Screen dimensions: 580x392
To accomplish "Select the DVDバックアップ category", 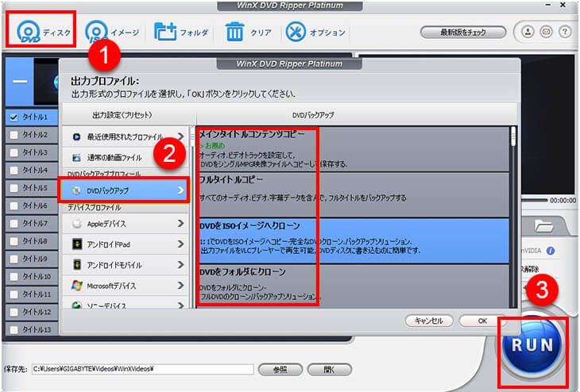I will (124, 190).
